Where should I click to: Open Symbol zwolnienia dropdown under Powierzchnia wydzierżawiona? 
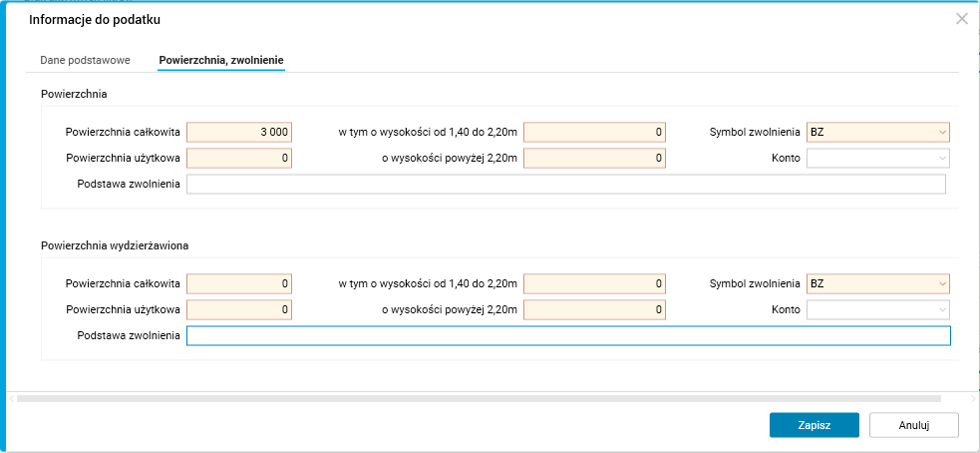click(x=877, y=284)
